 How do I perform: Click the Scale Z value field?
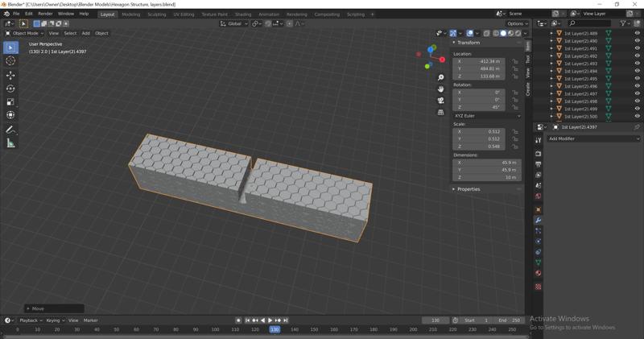[479, 147]
